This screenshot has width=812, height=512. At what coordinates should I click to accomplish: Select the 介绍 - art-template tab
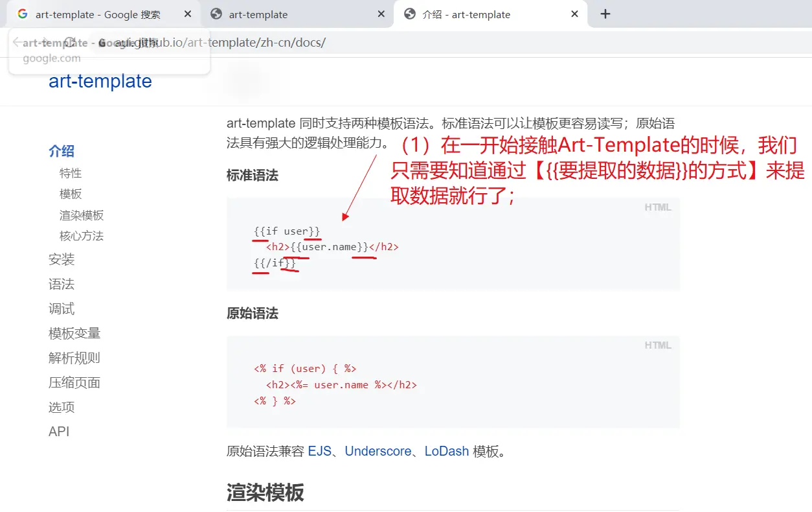(490, 14)
